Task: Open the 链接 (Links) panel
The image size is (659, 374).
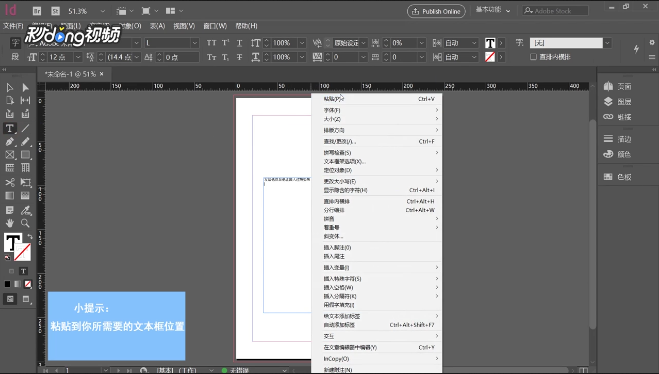Action: 617,117
